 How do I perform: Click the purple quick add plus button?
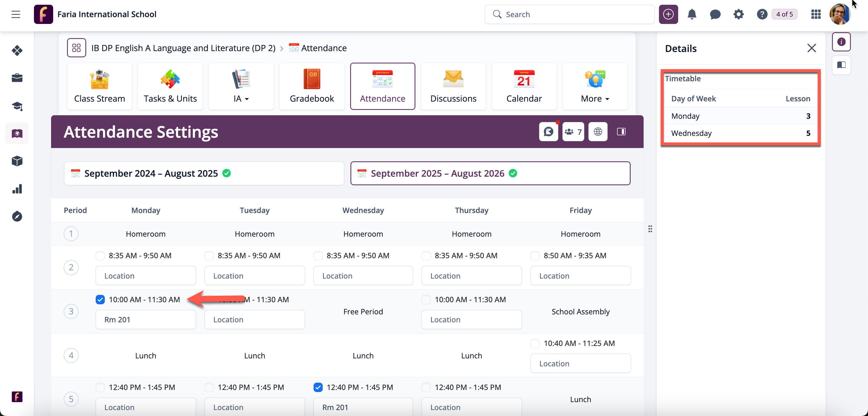(668, 14)
